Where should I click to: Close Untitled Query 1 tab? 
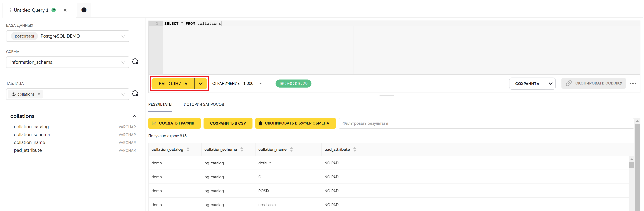pos(65,10)
